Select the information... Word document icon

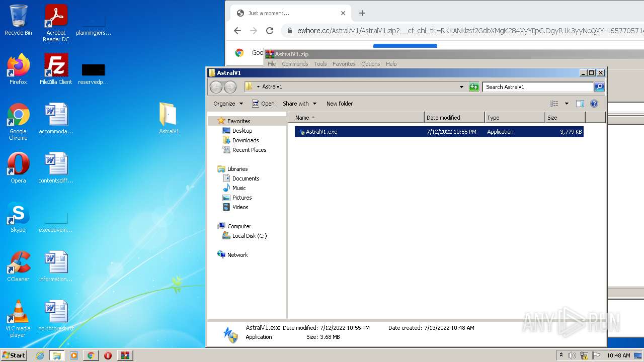tap(56, 266)
